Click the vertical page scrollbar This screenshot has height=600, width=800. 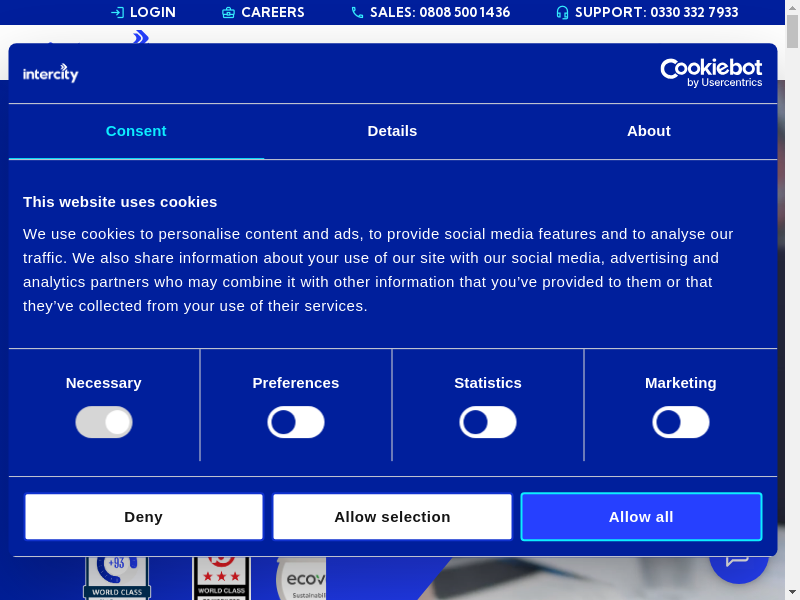pos(793,300)
